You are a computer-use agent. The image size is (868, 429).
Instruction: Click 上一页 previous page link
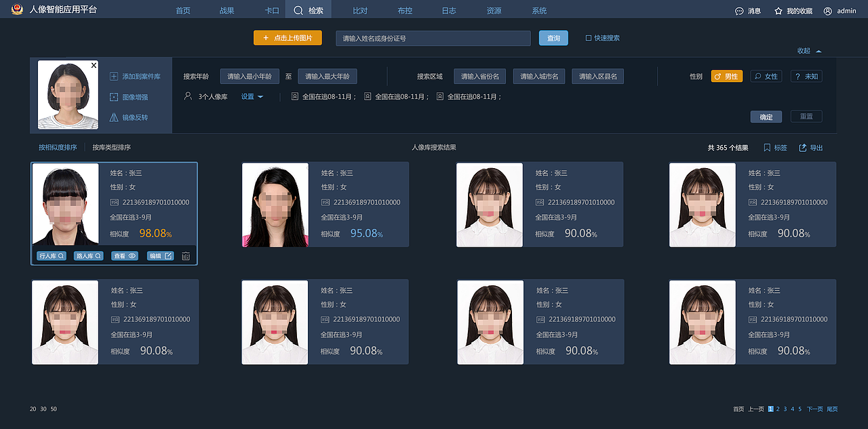tap(756, 409)
